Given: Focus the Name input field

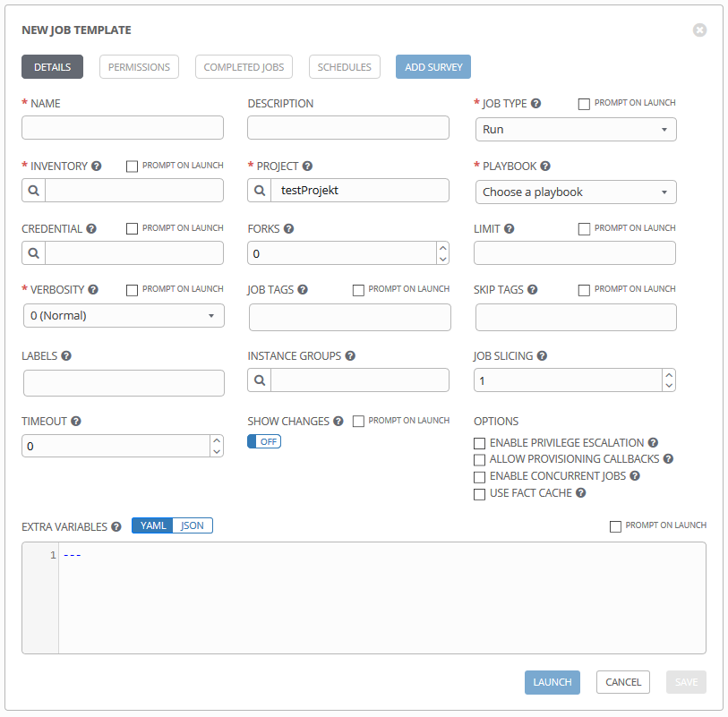Looking at the screenshot, I should [x=123, y=128].
